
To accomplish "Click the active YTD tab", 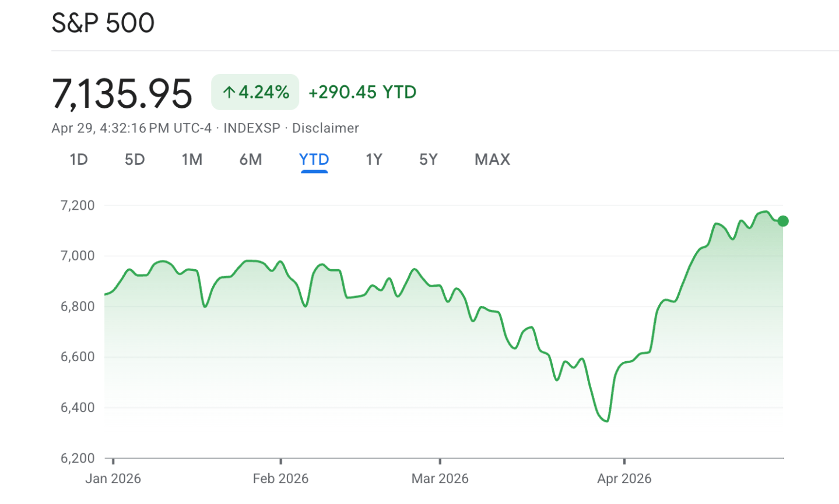I will 314,160.
